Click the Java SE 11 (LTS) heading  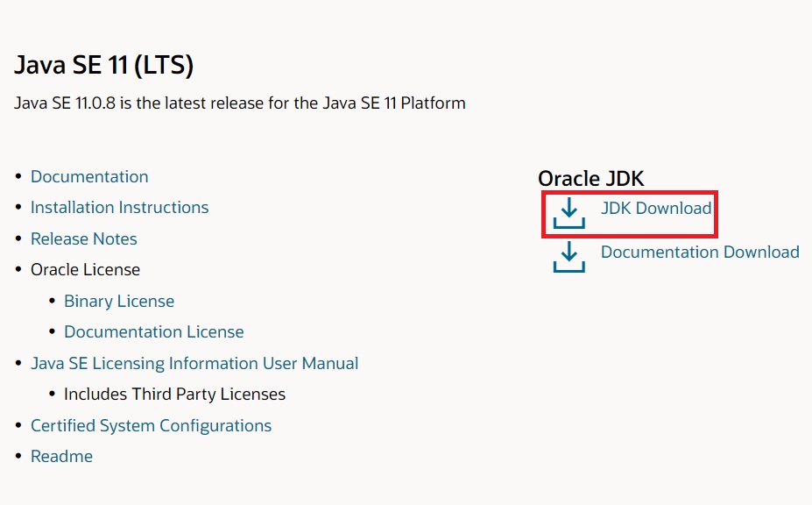tap(103, 66)
